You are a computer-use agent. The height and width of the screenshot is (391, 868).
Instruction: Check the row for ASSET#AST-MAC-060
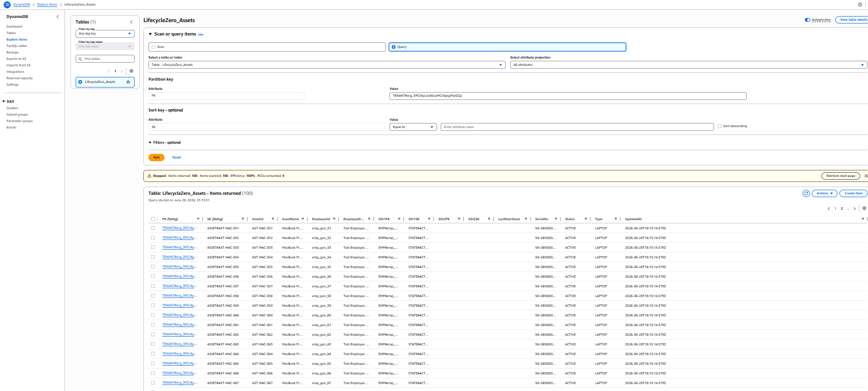153,315
